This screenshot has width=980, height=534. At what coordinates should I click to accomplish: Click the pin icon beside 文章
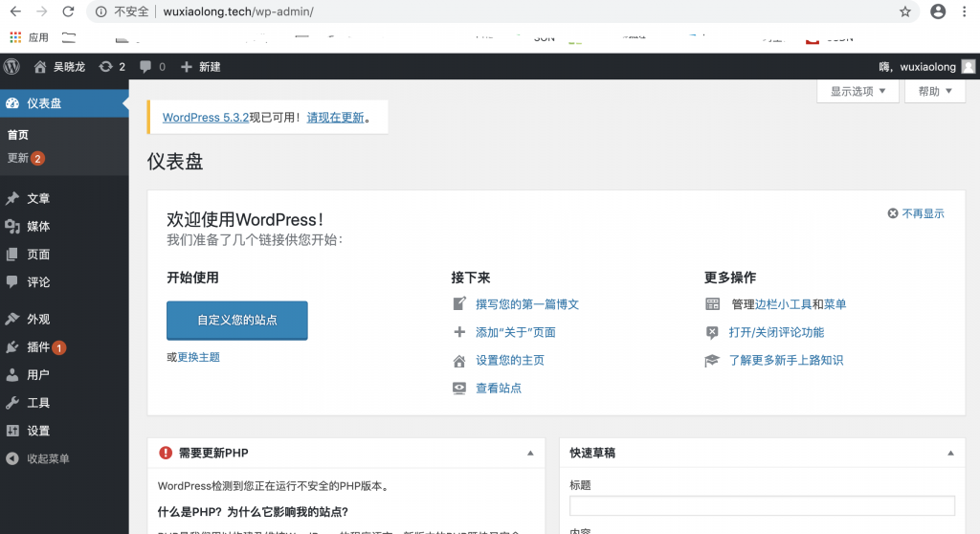pos(12,199)
